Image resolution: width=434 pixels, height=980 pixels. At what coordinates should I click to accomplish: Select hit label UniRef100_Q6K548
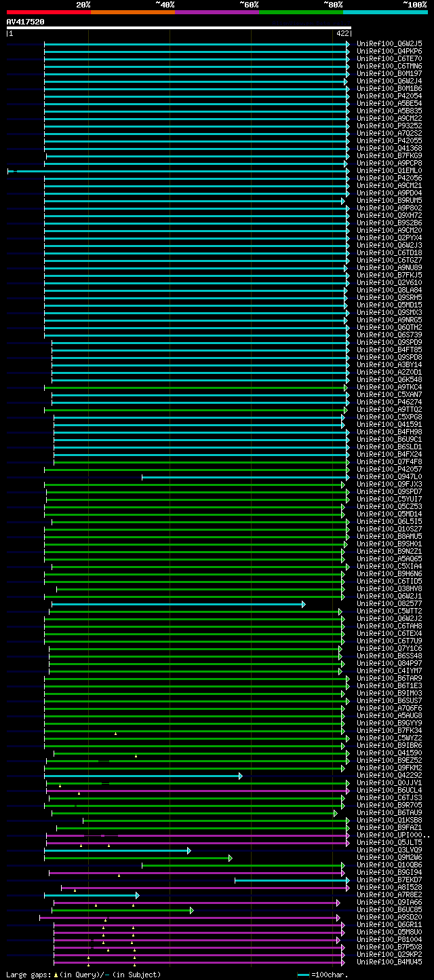coord(389,379)
